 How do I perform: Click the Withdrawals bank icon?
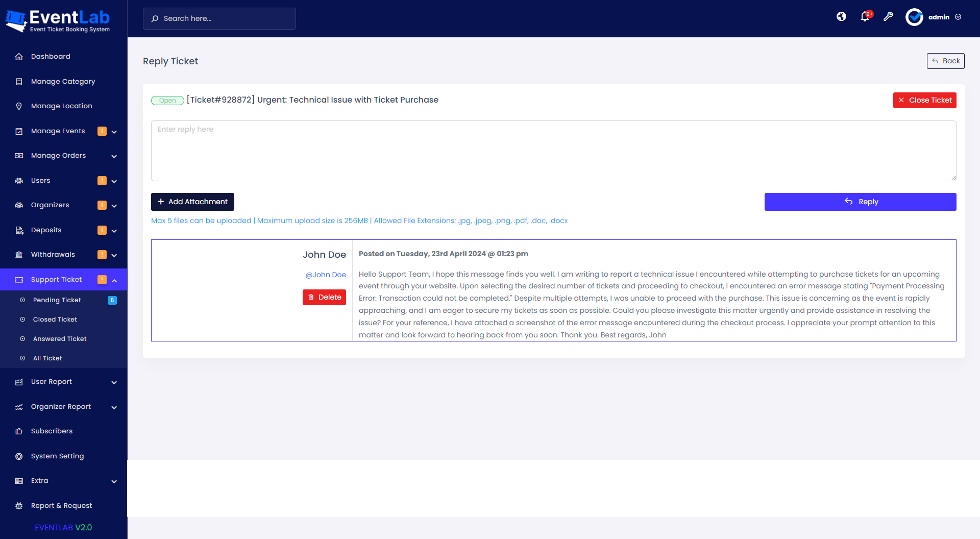(19, 255)
